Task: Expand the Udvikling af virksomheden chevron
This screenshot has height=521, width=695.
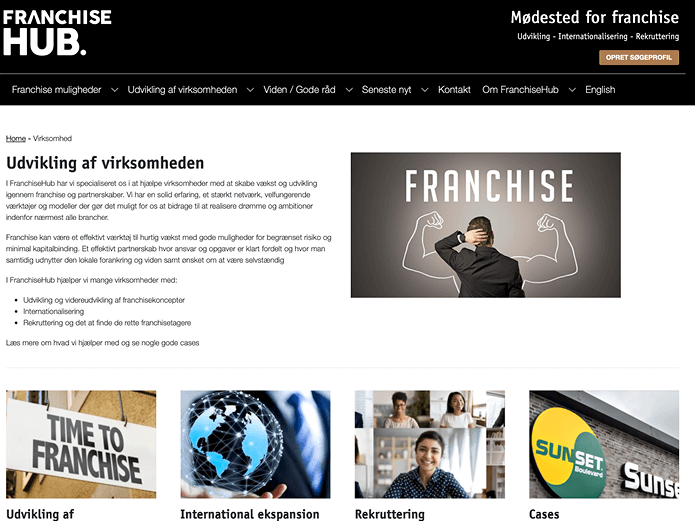Action: tap(250, 90)
